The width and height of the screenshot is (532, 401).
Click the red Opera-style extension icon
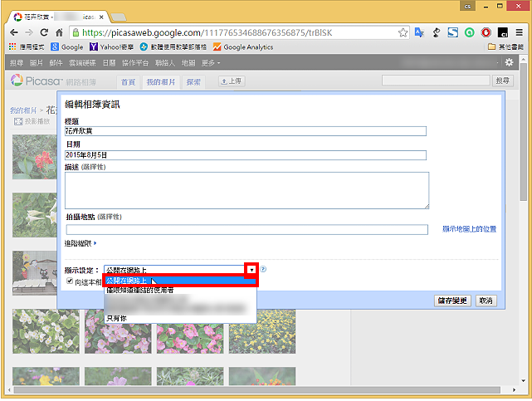coord(486,32)
